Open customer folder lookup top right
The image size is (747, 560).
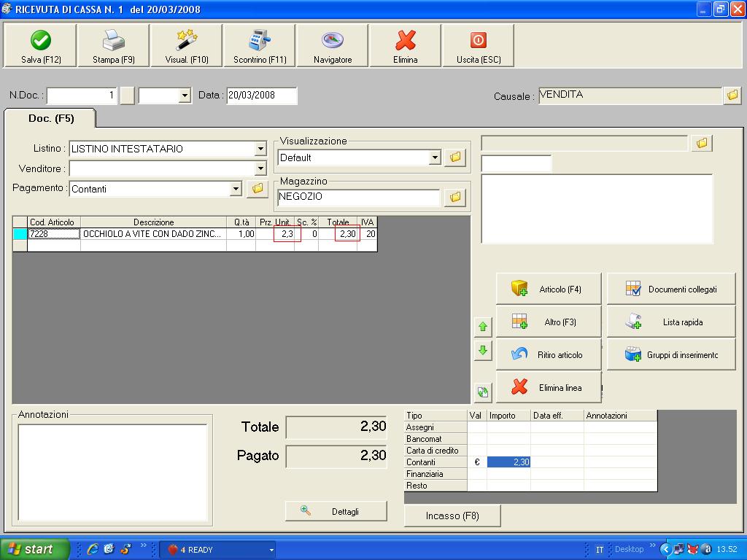(x=702, y=143)
